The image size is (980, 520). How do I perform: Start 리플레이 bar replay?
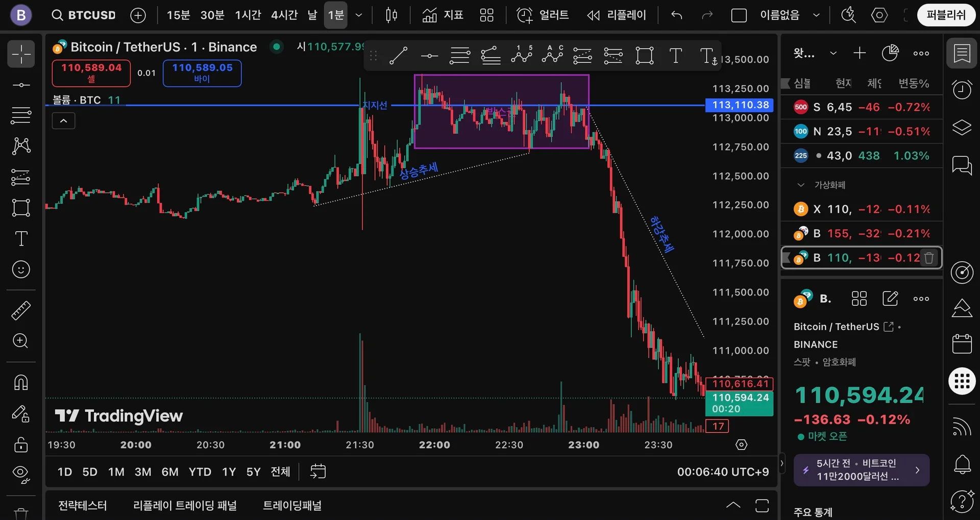click(617, 15)
